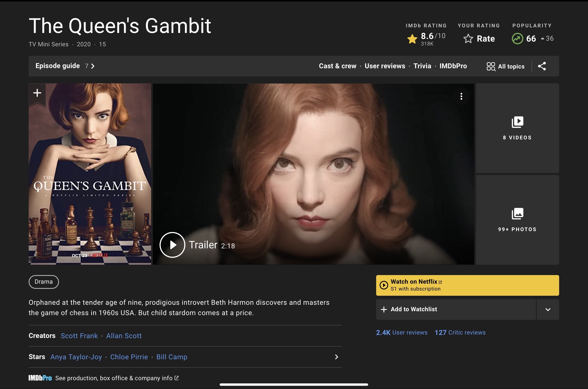Open the All topics grid icon

click(x=491, y=66)
